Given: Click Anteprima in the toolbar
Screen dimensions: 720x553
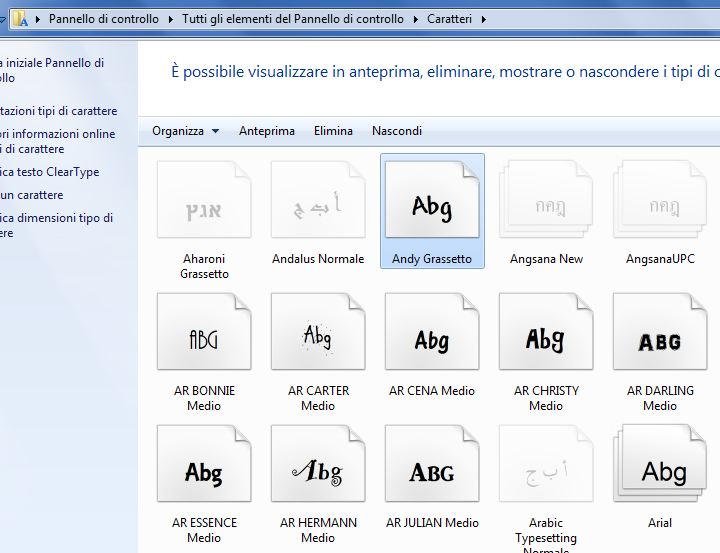Looking at the screenshot, I should tap(267, 131).
